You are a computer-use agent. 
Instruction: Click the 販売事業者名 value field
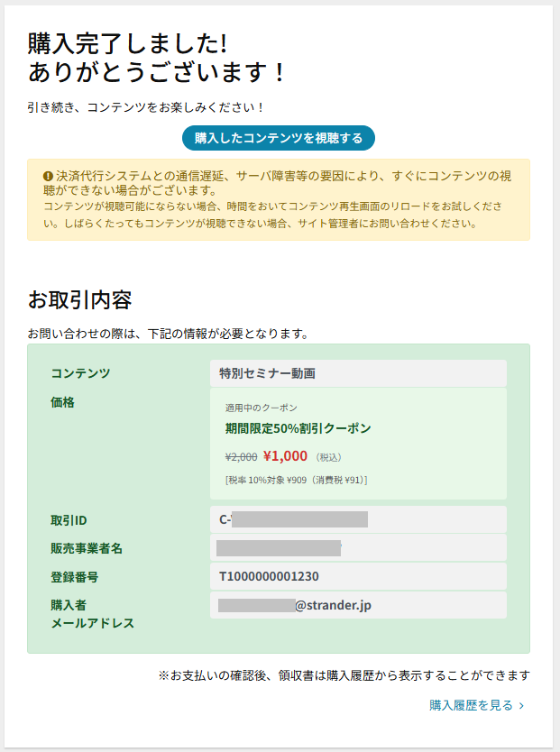[358, 547]
